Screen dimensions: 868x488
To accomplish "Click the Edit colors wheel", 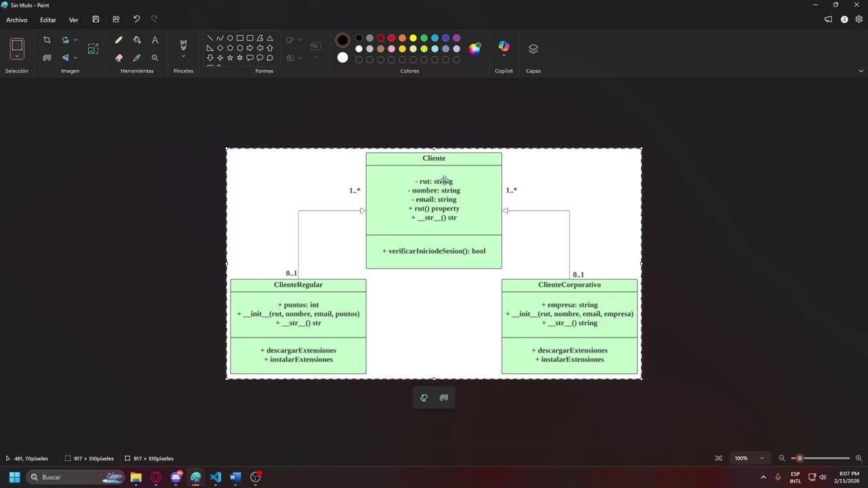I will (475, 48).
